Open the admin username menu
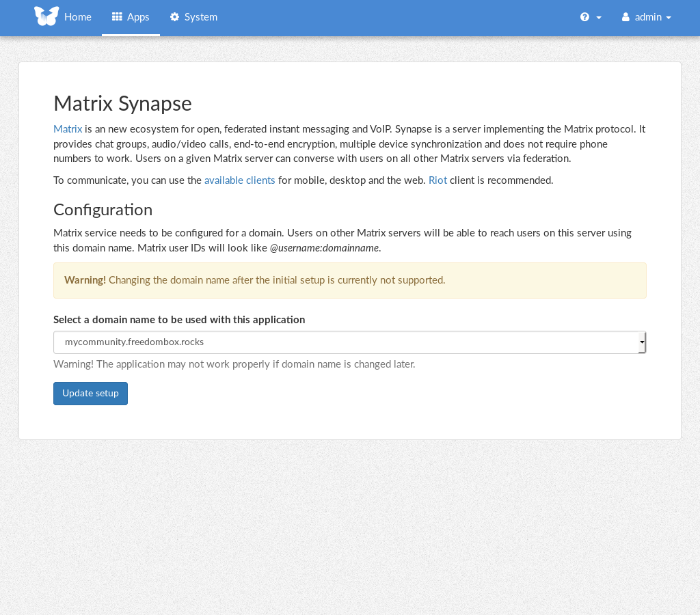Viewport: 700px width, 615px height. click(648, 17)
